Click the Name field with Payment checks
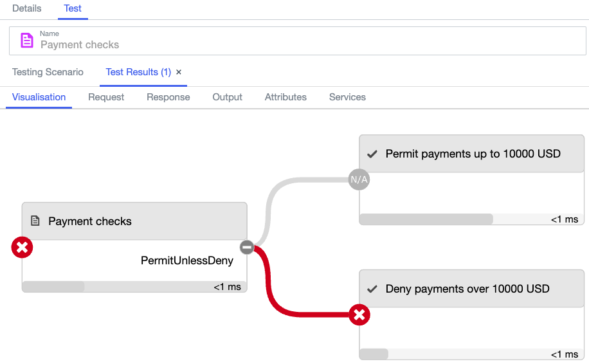Image resolution: width=589 pixels, height=364 pixels. point(298,41)
